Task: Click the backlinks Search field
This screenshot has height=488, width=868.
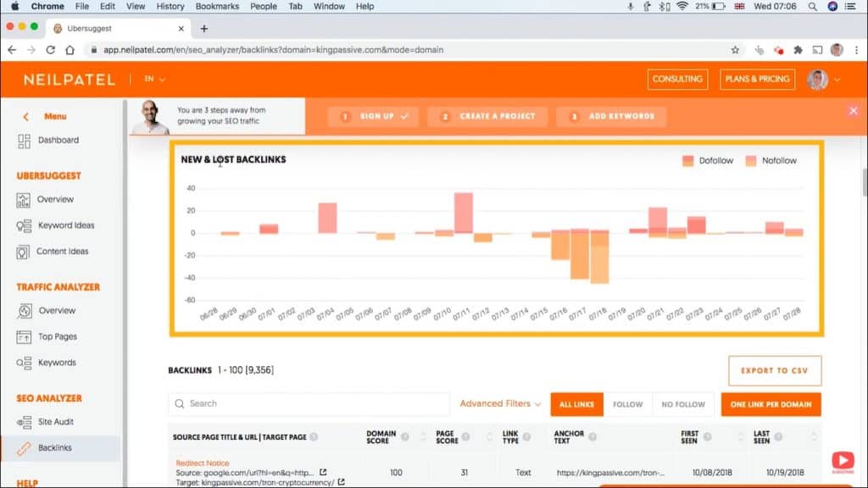Action: pos(309,404)
